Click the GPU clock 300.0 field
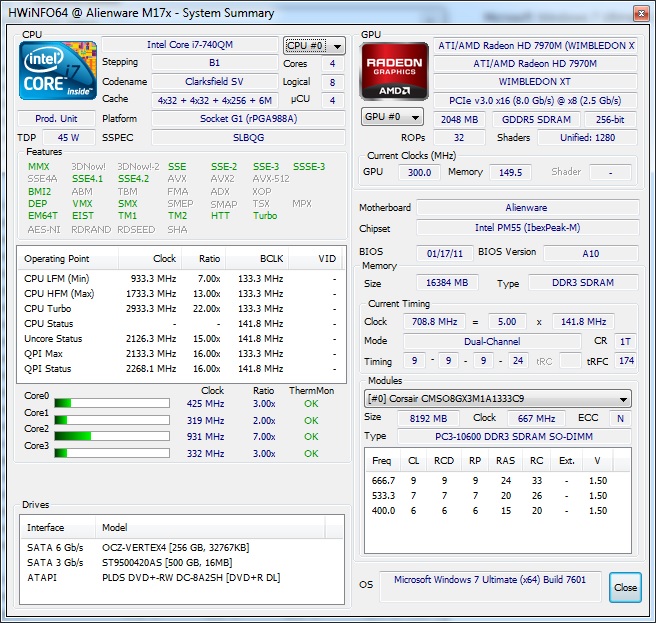Image resolution: width=656 pixels, height=623 pixels. [x=419, y=172]
